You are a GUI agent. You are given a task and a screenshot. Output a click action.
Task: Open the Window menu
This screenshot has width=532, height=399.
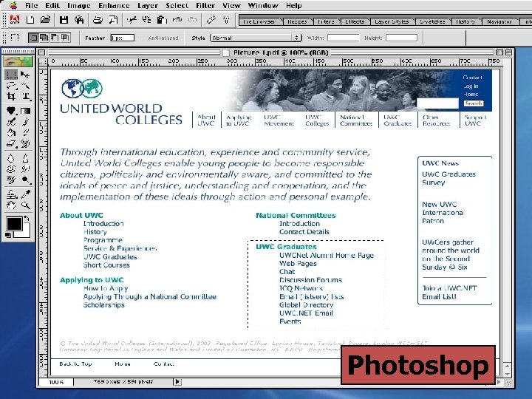coord(263,5)
